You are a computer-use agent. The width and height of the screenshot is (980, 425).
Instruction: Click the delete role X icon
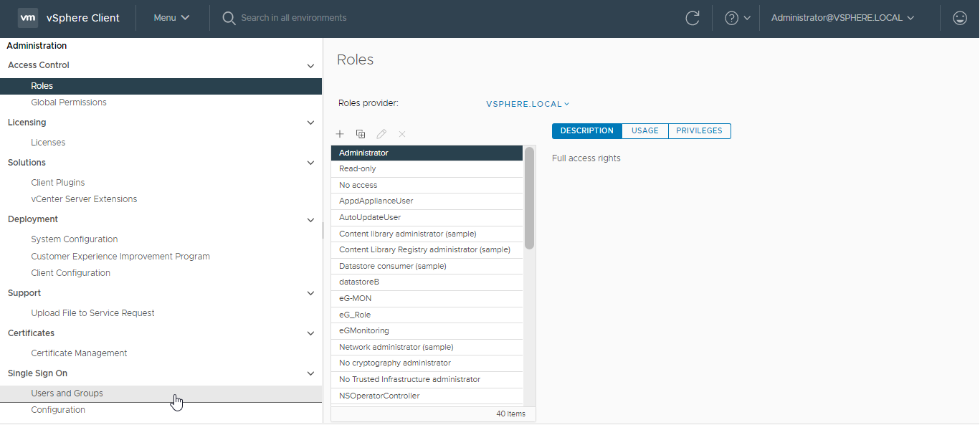402,134
